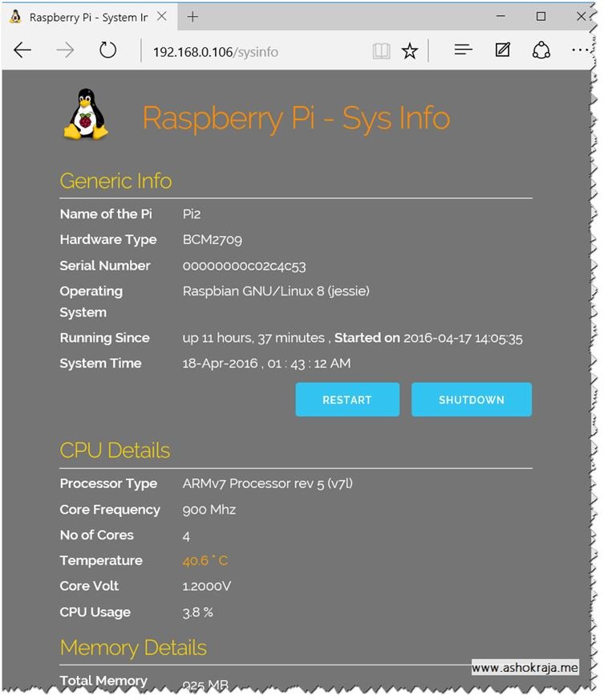This screenshot has width=604, height=700.
Task: Close the Raspberry Pi System Info tab
Action: tap(162, 17)
